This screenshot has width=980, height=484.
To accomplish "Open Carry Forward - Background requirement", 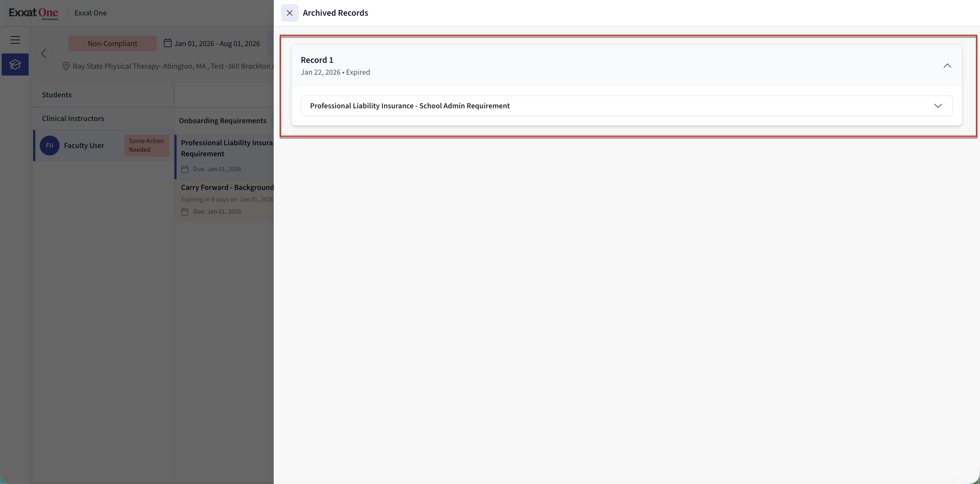I will [x=227, y=187].
